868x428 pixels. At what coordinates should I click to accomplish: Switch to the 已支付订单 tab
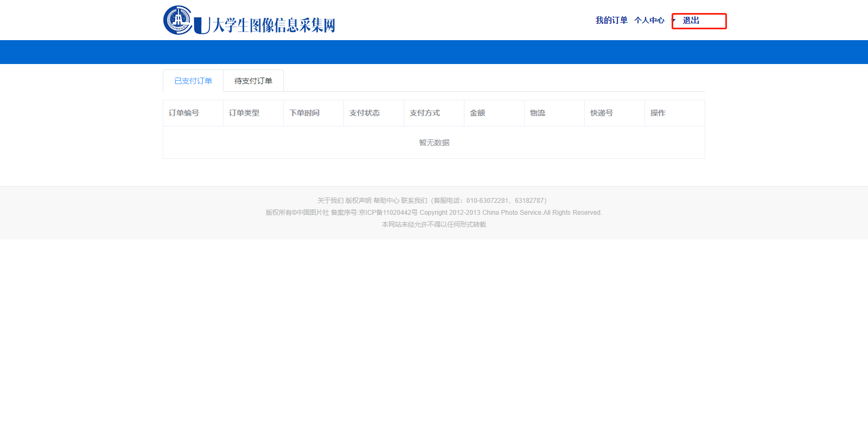pos(193,81)
